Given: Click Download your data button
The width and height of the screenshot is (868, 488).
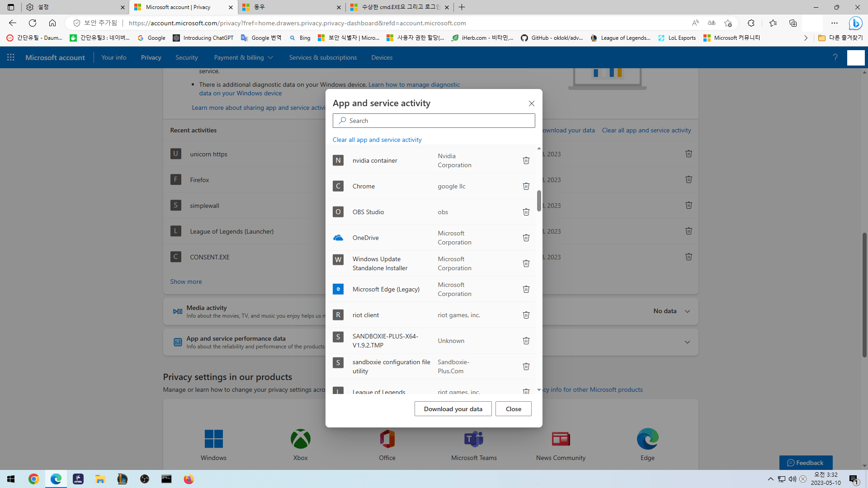Looking at the screenshot, I should (453, 409).
